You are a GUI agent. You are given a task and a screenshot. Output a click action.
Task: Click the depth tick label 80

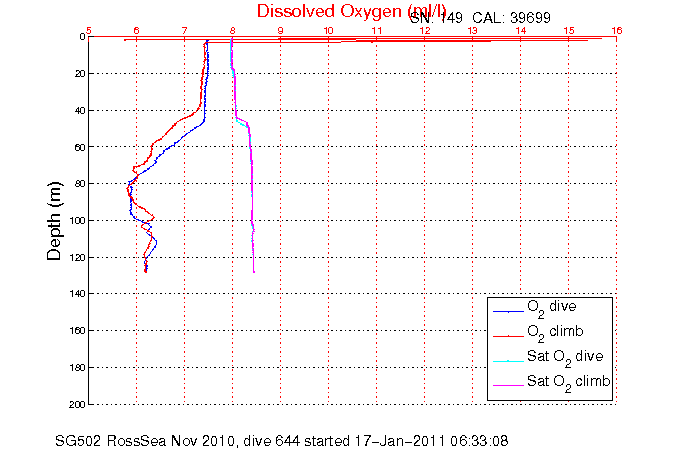pos(80,184)
